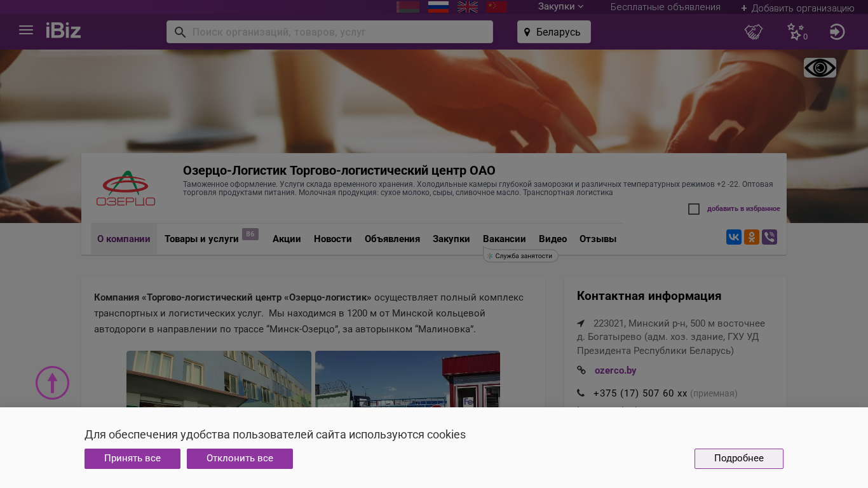The width and height of the screenshot is (868, 488).
Task: Click the company title 'Озерцо-Логистик Торгово-логистический центр ОАО'
Action: (339, 170)
